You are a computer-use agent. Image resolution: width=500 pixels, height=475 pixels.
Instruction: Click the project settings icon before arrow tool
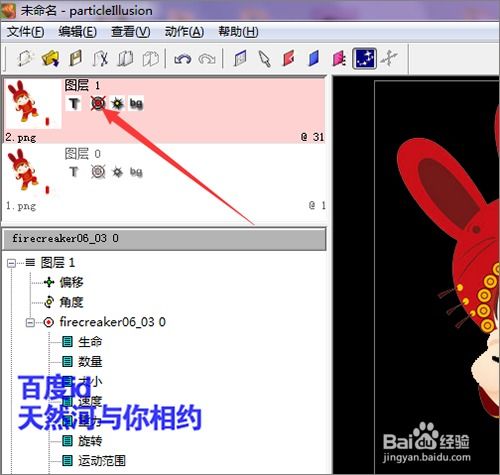(x=240, y=59)
